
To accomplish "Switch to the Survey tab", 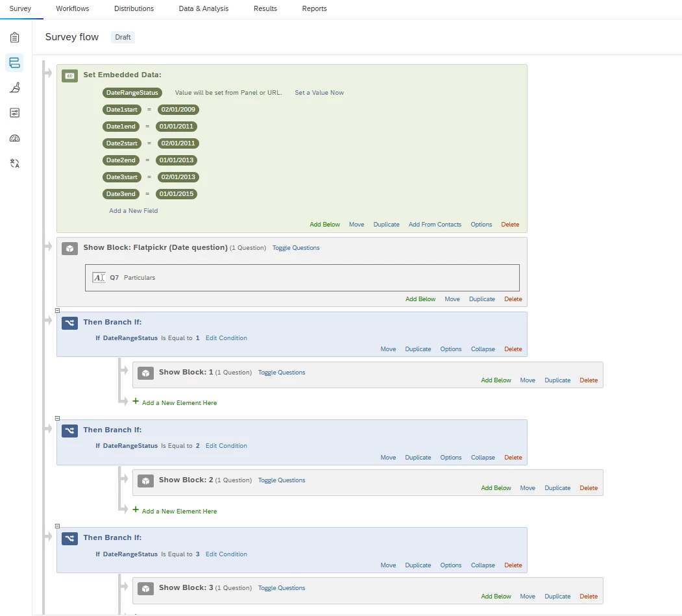I will (21, 8).
